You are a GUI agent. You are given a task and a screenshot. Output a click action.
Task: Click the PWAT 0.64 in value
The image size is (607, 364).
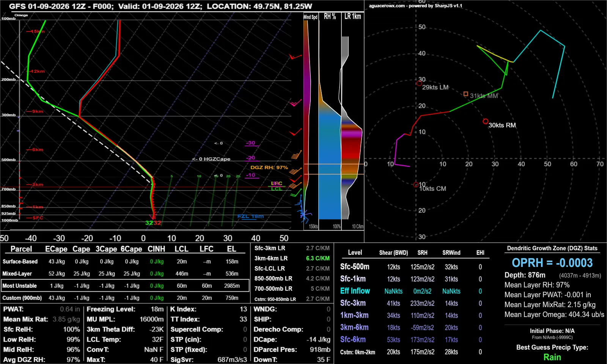(x=70, y=309)
